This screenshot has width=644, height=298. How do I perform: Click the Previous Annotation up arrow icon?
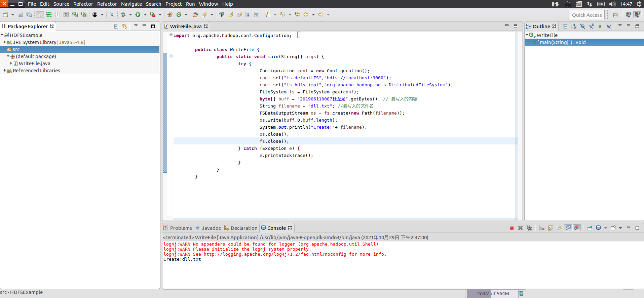click(282, 14)
